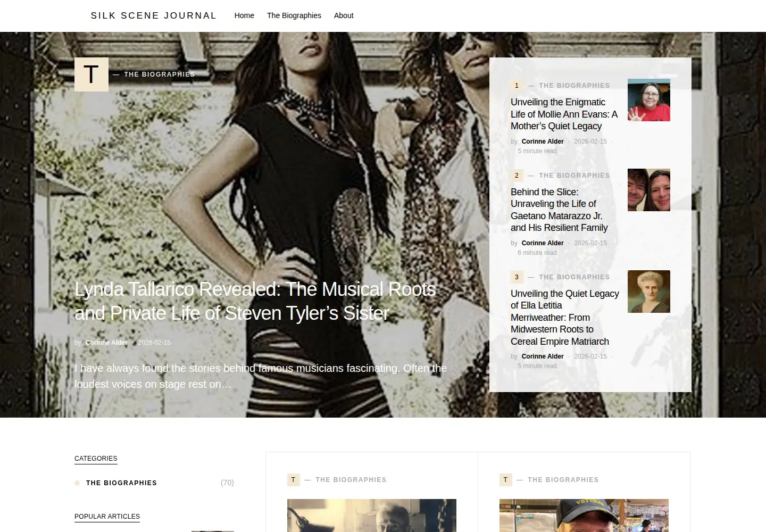This screenshot has height=532, width=766.
Task: Open The Biographies menu item
Action: click(x=294, y=15)
